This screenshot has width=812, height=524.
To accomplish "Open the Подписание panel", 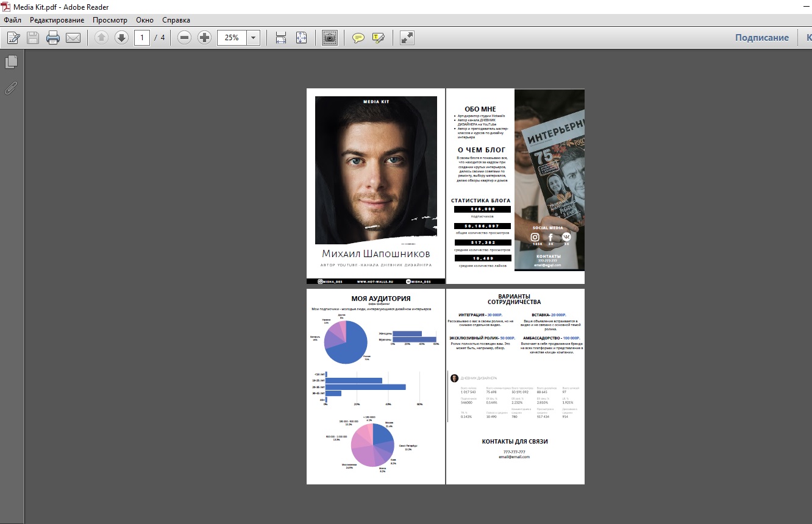I will pyautogui.click(x=762, y=38).
